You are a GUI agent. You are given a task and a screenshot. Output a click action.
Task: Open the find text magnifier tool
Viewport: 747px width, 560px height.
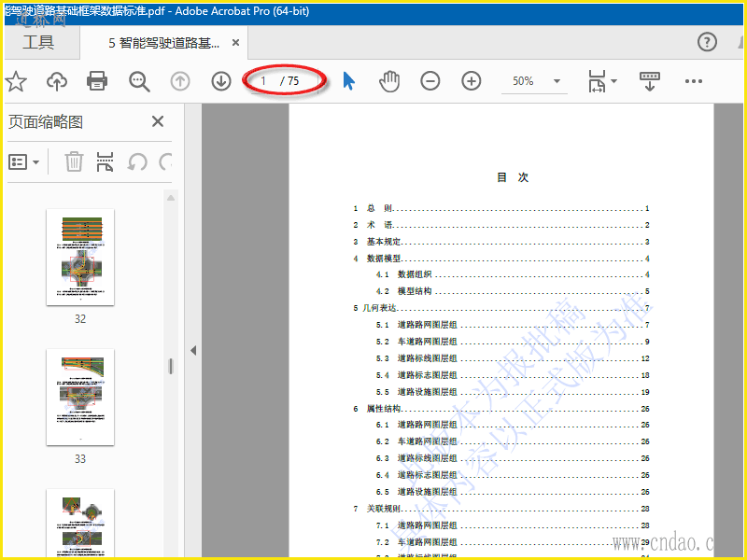pyautogui.click(x=139, y=81)
